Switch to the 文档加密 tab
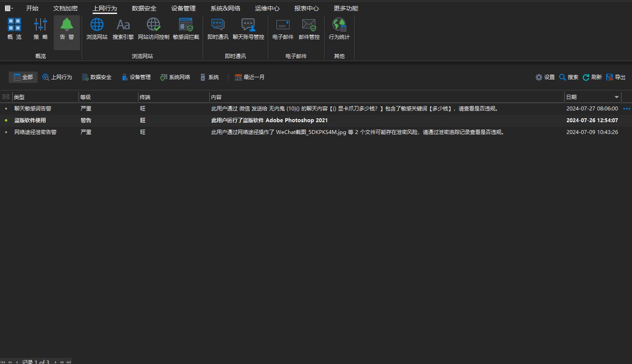 (x=66, y=8)
